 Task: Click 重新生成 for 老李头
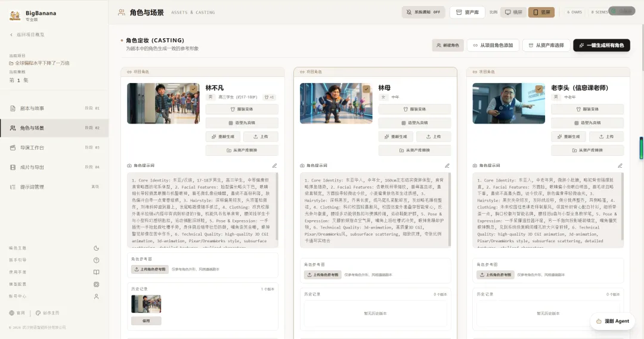point(568,137)
